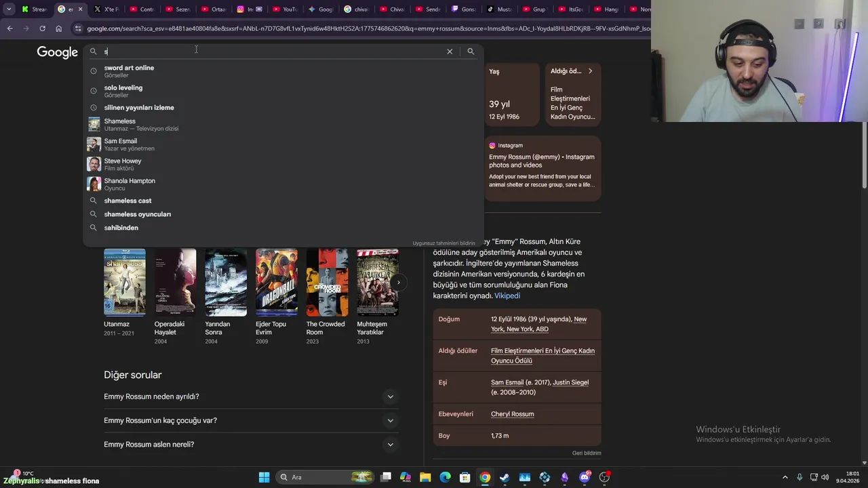Open microphone tray icon
Image resolution: width=868 pixels, height=488 pixels.
coord(800,477)
